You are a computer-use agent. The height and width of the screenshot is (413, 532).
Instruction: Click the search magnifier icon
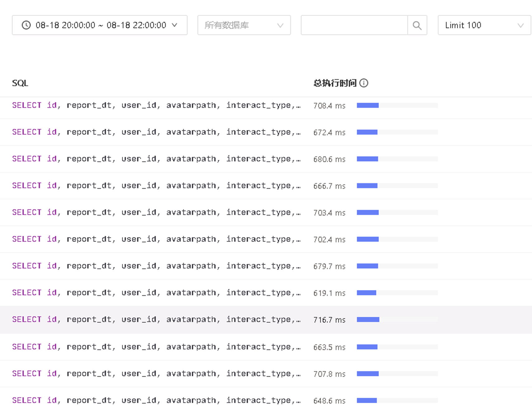coord(417,25)
